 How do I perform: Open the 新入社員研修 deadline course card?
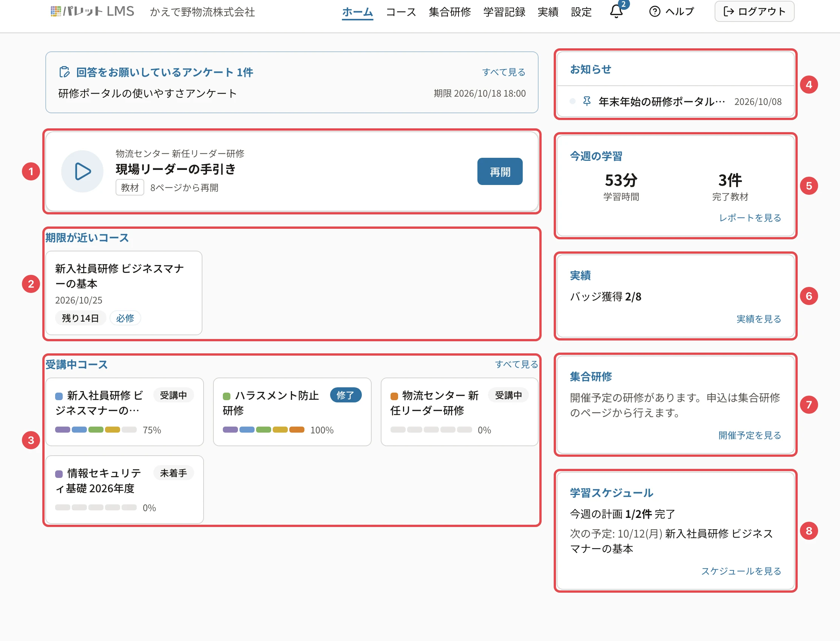(124, 293)
